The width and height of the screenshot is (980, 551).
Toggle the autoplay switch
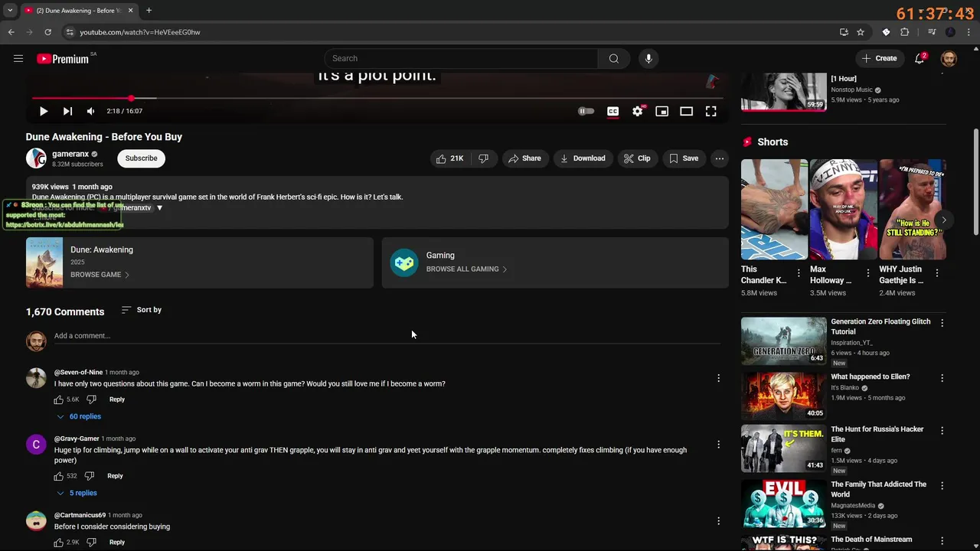586,111
